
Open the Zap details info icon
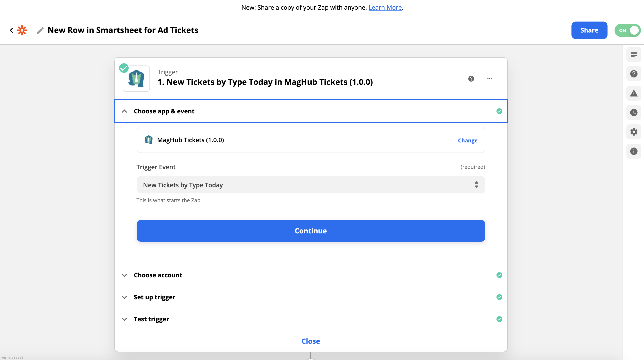[633, 151]
